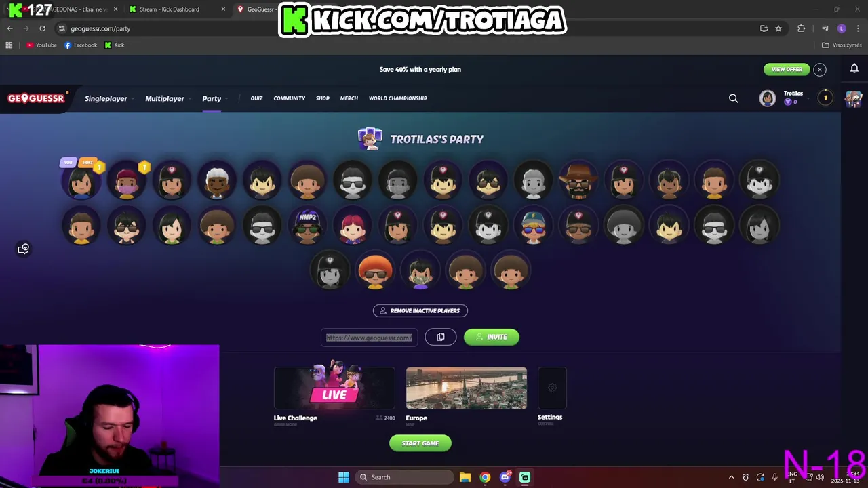
Task: Open the green streaming app in taskbar
Action: pos(525,477)
